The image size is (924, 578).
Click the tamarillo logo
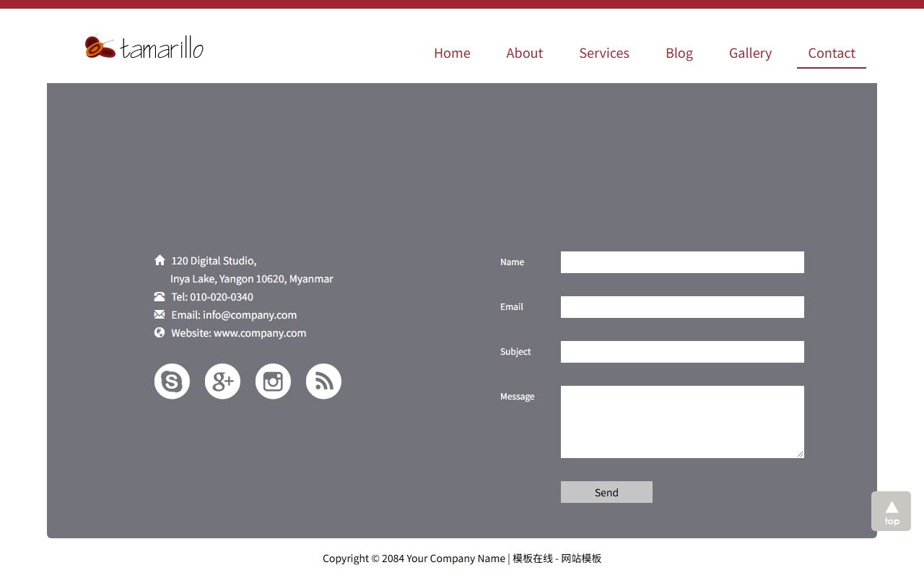click(144, 48)
